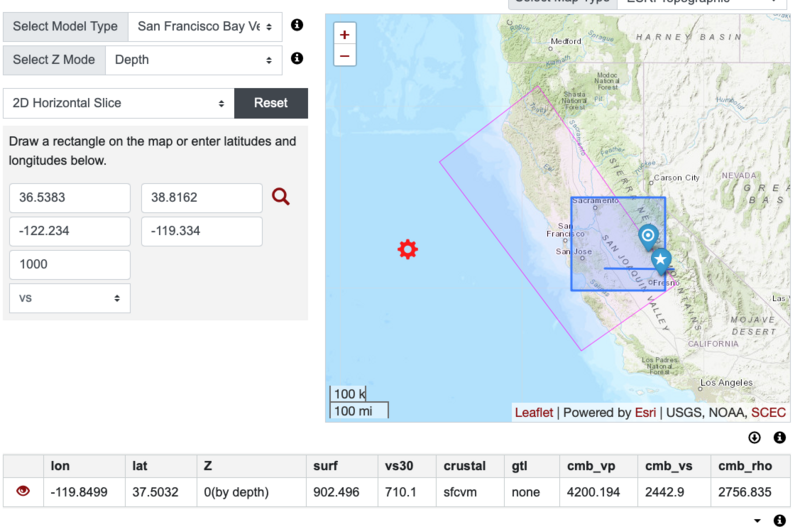The height and width of the screenshot is (527, 800).
Task: Click the 1000 depth field
Action: (70, 264)
